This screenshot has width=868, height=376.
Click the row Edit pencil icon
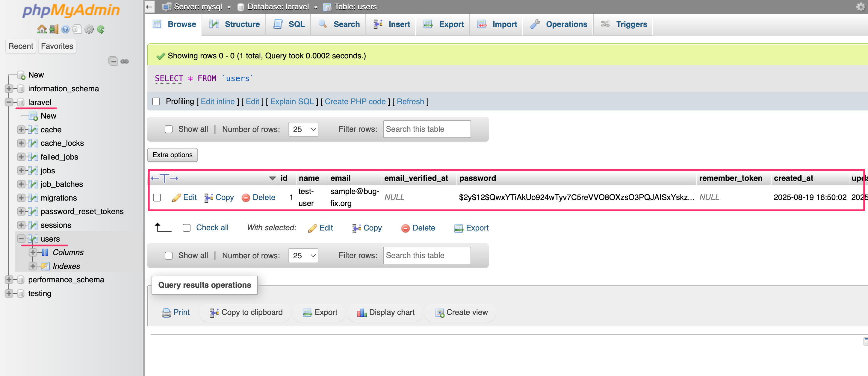coord(176,198)
